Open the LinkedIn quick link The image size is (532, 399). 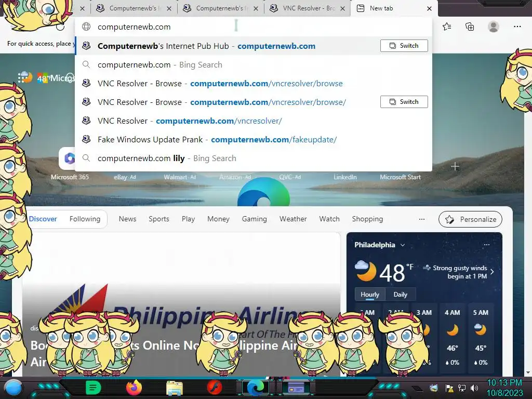click(345, 177)
